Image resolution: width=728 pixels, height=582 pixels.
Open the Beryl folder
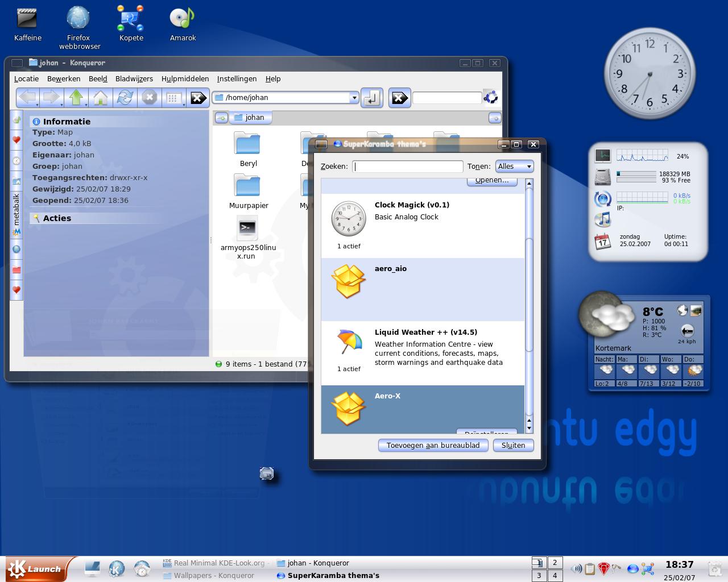pyautogui.click(x=248, y=150)
